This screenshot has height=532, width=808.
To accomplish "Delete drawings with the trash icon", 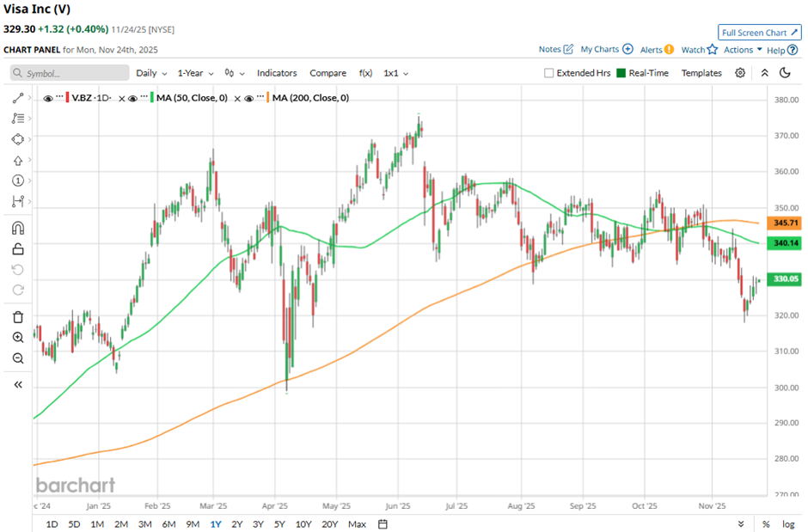I will coord(18,317).
